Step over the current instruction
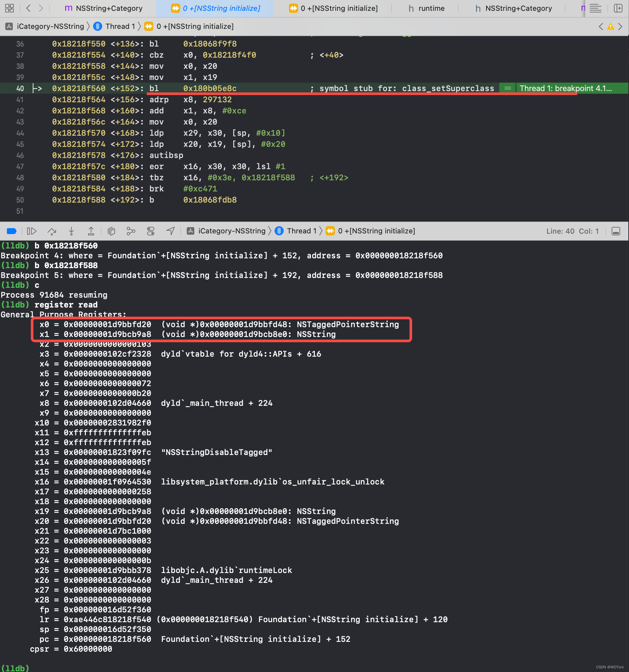The height and width of the screenshot is (672, 629). [x=52, y=231]
